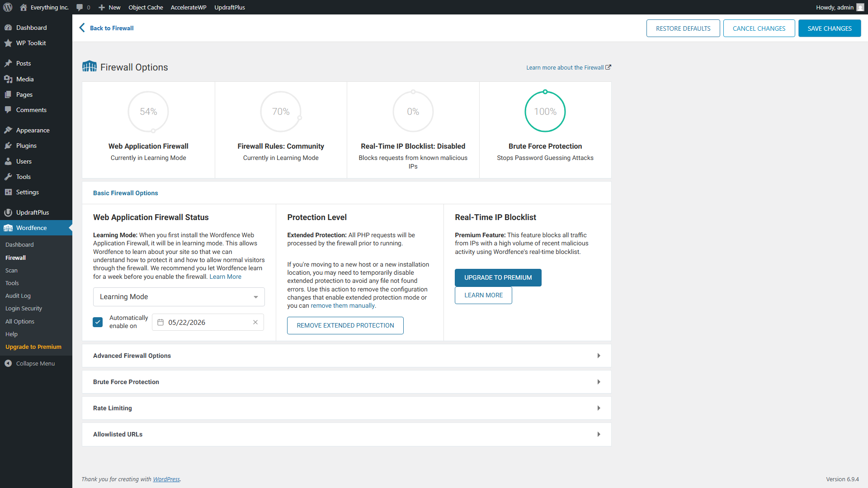Click the 100% Brute Force Protection circle
This screenshot has width=868, height=488.
(x=545, y=112)
